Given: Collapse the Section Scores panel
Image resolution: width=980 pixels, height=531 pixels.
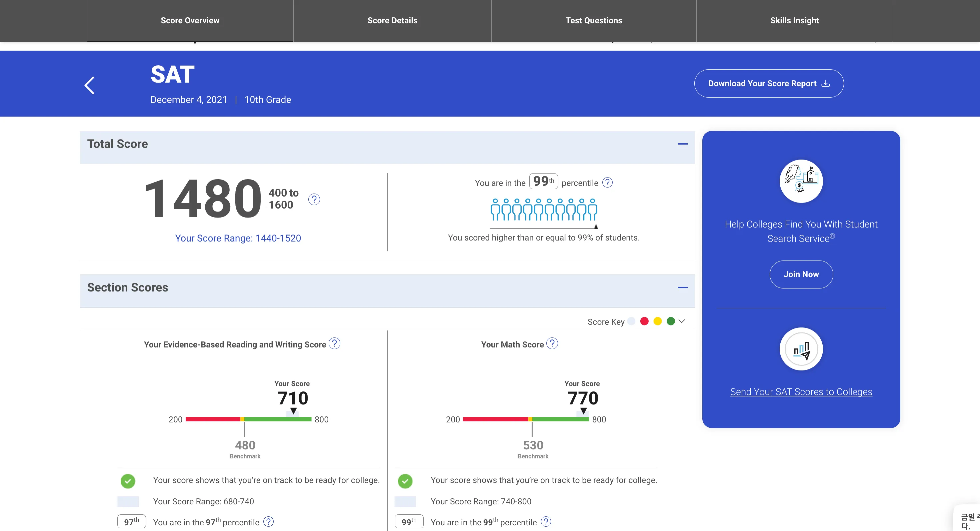Looking at the screenshot, I should (683, 288).
